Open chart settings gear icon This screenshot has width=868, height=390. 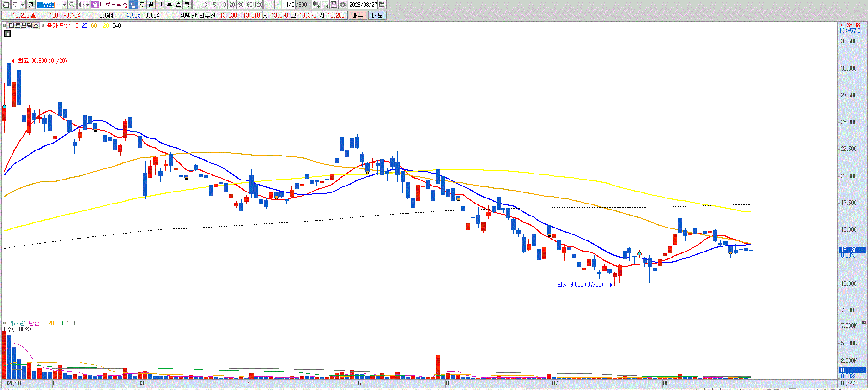point(343,5)
